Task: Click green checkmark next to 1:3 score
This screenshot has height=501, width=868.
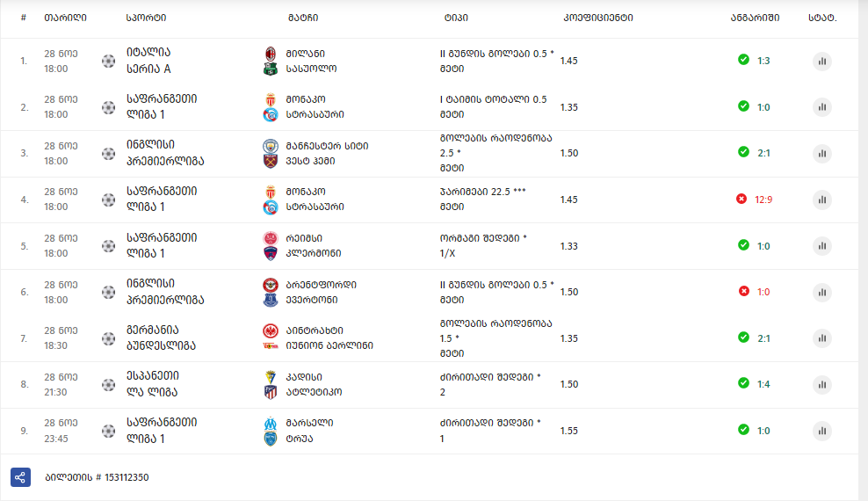Action: 743,60
